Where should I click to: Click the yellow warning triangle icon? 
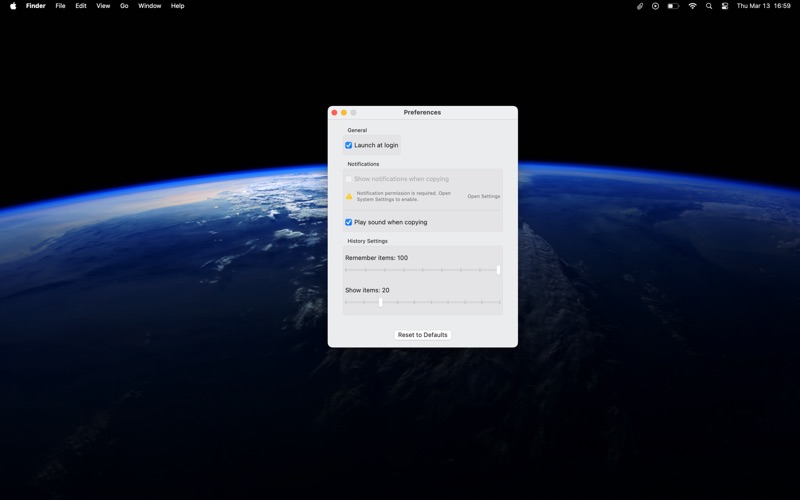pos(349,196)
